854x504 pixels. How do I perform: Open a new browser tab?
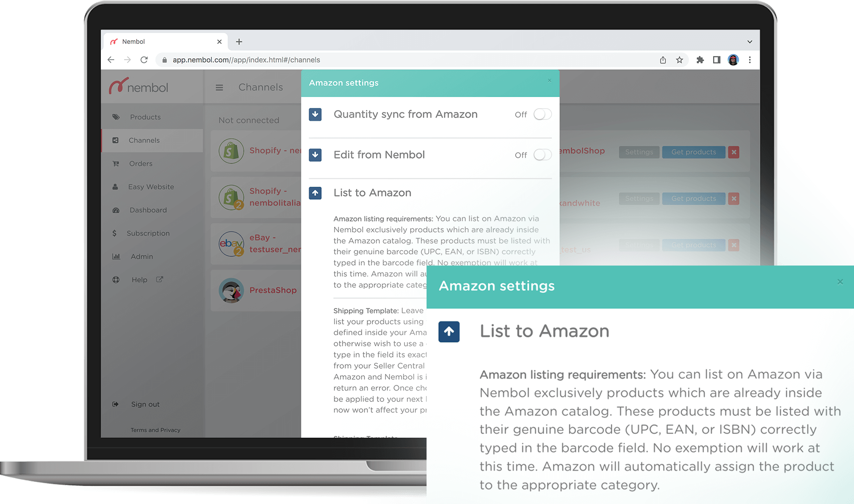239,42
